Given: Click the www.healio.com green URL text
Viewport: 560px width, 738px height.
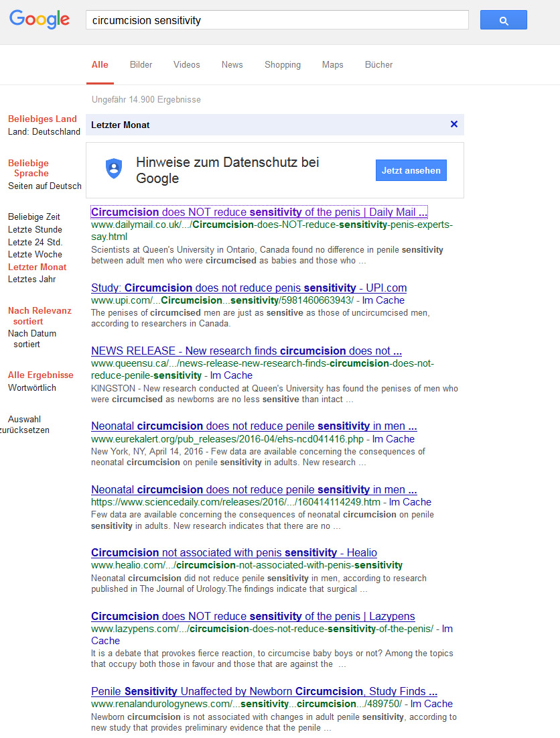Looking at the screenshot, I should (247, 565).
